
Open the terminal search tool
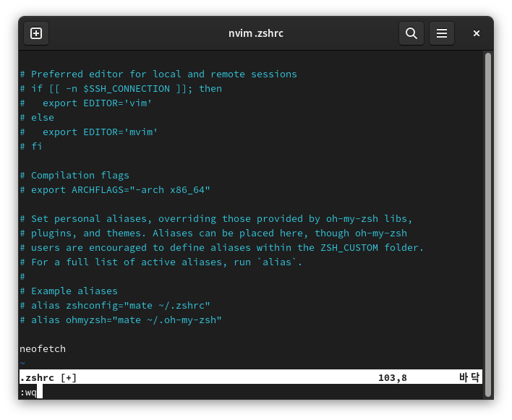coord(411,33)
